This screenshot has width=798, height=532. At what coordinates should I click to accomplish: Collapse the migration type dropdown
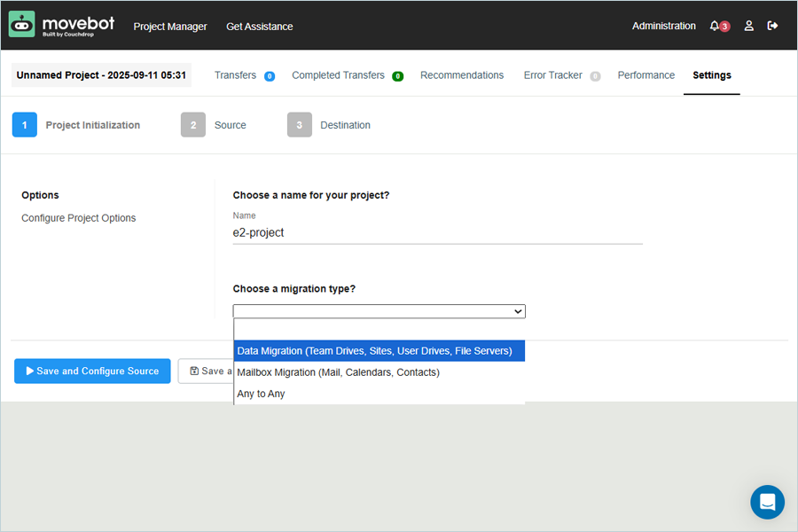pos(379,311)
